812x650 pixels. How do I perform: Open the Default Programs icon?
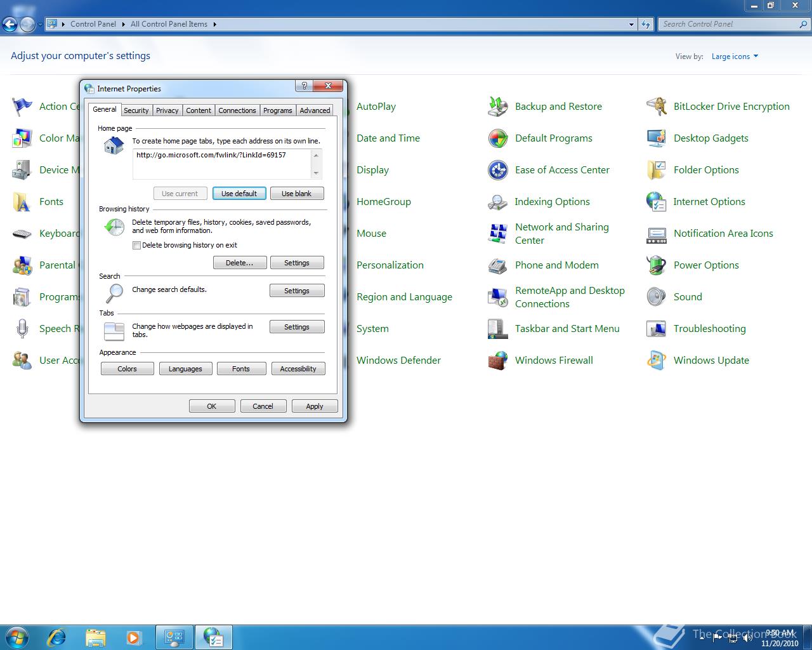point(498,138)
